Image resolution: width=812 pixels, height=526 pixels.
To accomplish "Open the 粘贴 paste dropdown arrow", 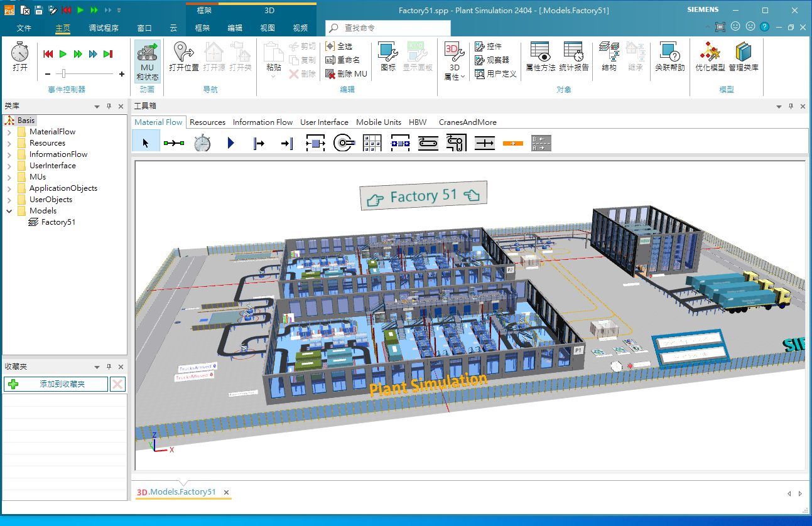I will click(273, 76).
